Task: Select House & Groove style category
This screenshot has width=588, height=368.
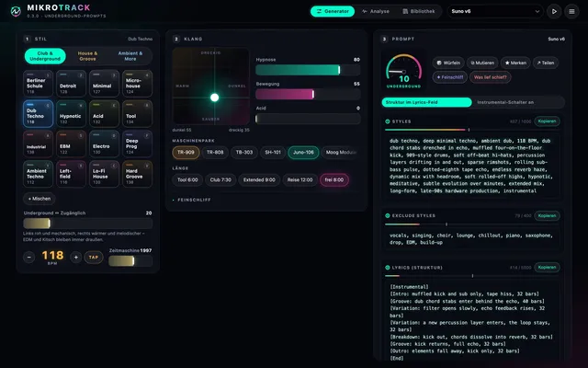Action: (x=87, y=56)
